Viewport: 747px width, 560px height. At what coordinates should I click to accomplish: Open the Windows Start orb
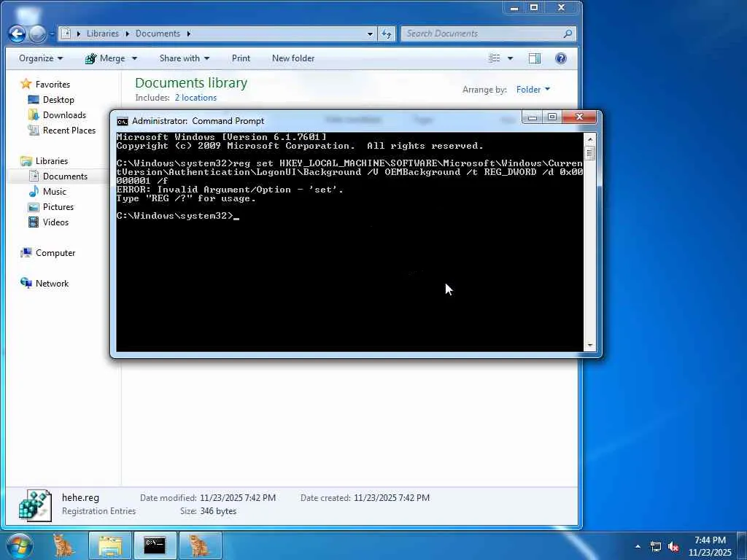[20, 545]
